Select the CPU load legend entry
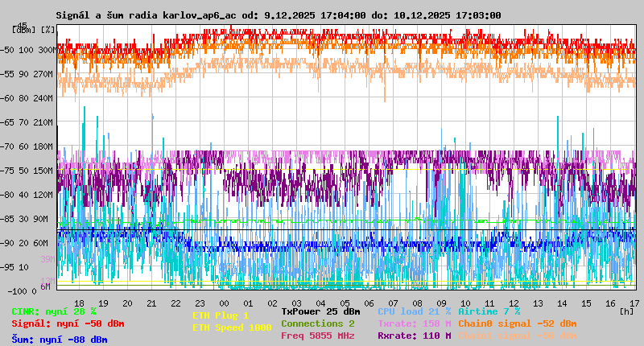 [x=414, y=311]
